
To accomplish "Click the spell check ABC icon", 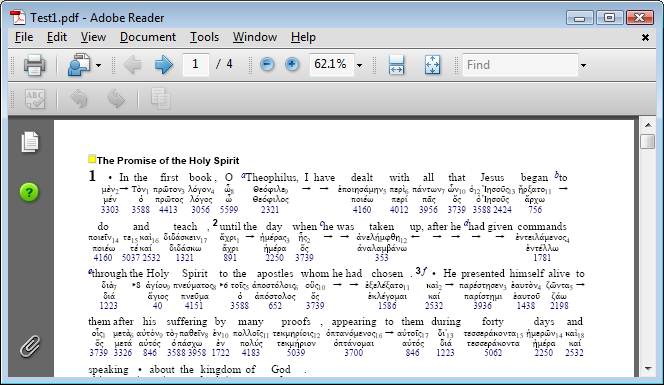I will (x=35, y=99).
